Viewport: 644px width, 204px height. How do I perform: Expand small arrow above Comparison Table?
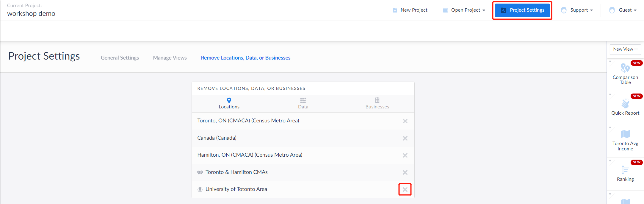coord(610,62)
